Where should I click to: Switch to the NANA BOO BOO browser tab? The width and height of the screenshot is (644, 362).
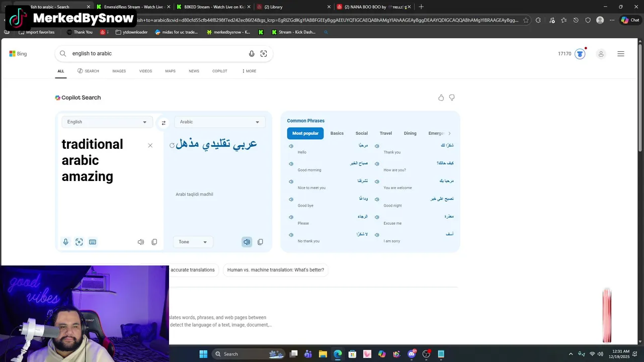coord(372,7)
